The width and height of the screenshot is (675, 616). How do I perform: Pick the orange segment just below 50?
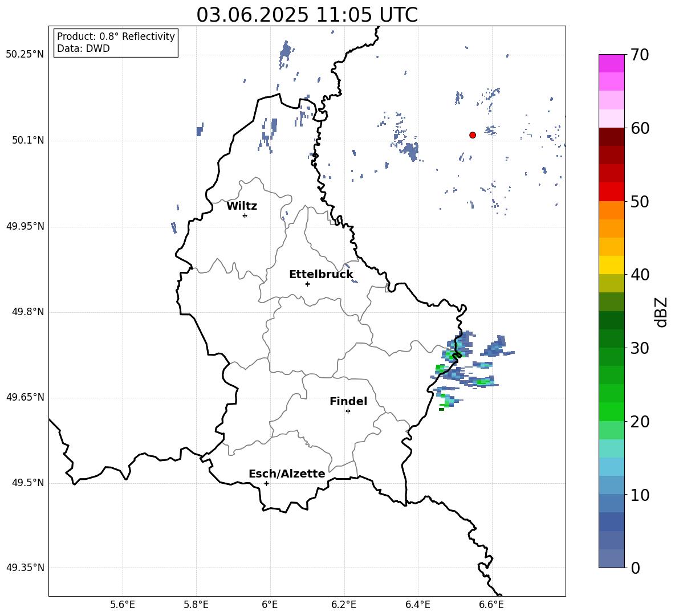[611, 210]
